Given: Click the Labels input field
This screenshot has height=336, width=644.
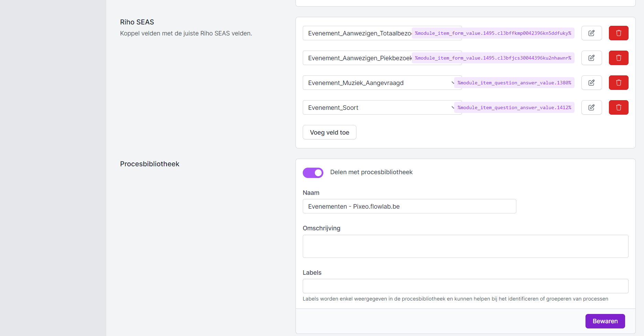Looking at the screenshot, I should click(x=465, y=286).
